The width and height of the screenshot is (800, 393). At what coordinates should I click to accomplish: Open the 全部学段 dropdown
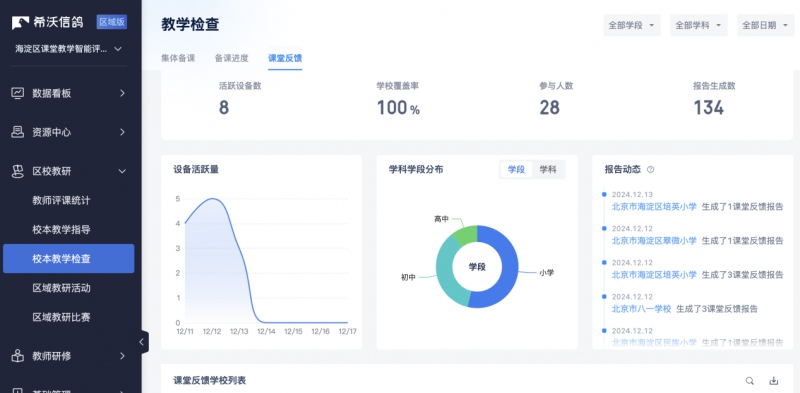632,25
